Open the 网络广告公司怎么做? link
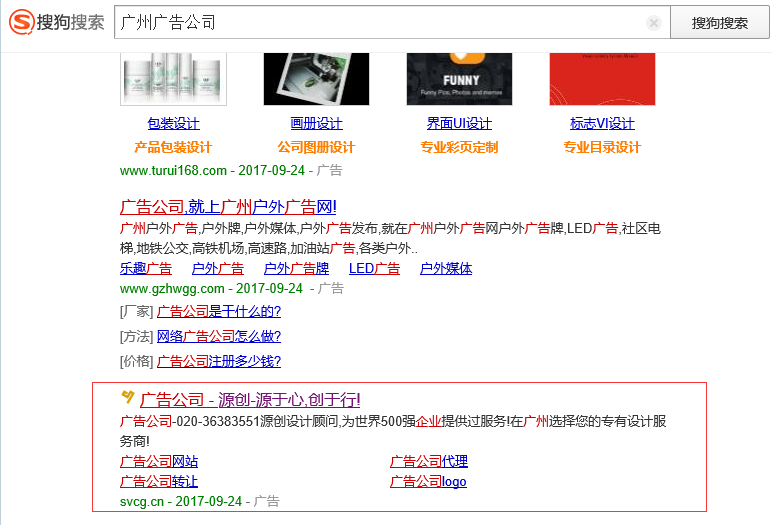Viewport: 772px width, 525px height. (219, 336)
